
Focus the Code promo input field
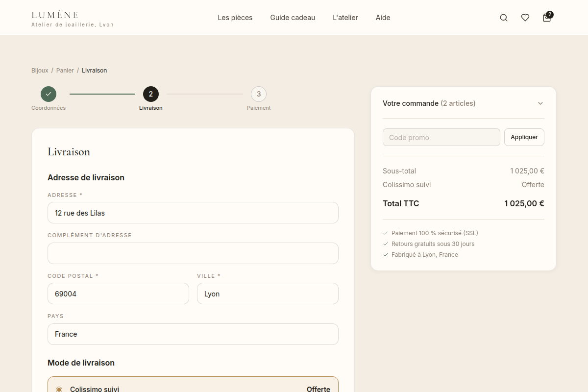(x=441, y=137)
